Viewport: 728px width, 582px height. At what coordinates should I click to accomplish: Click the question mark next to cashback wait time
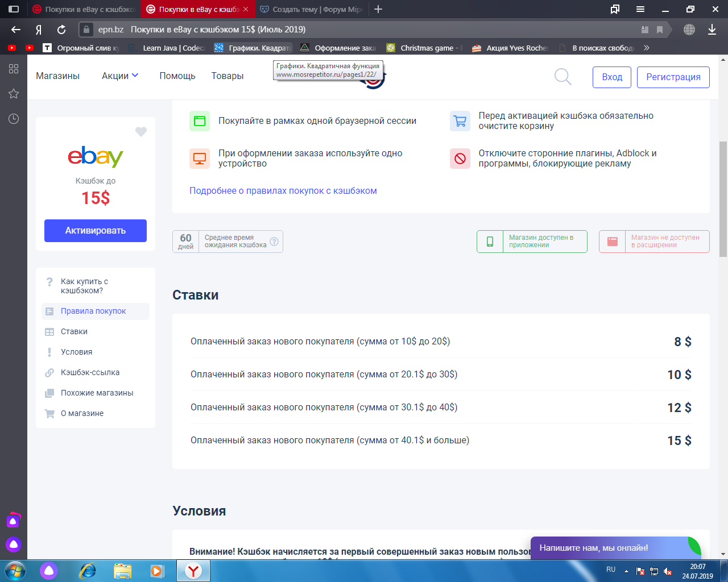pos(274,242)
